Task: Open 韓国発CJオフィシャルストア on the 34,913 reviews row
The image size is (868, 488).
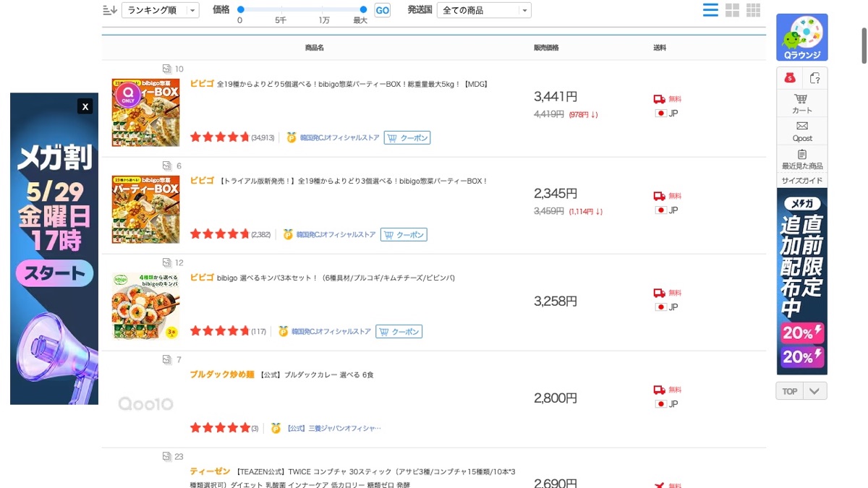Action: pos(339,137)
